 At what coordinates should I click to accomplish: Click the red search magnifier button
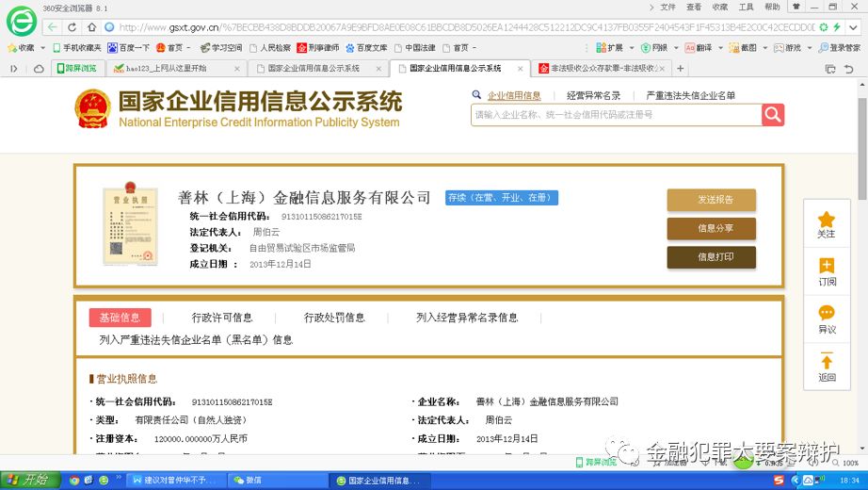[x=773, y=115]
